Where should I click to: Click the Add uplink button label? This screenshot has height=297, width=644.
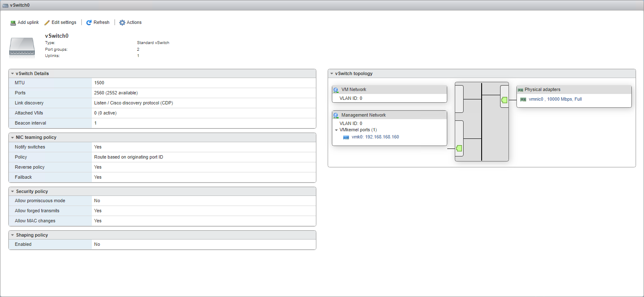tap(28, 23)
